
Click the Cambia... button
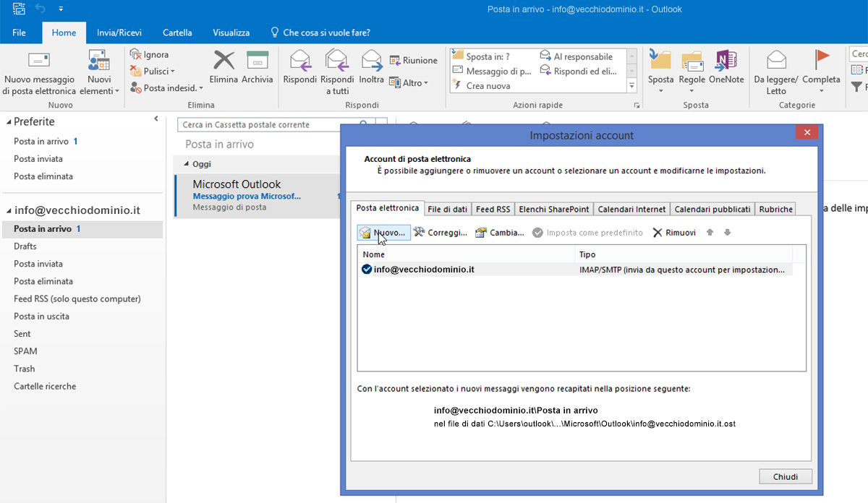point(499,233)
